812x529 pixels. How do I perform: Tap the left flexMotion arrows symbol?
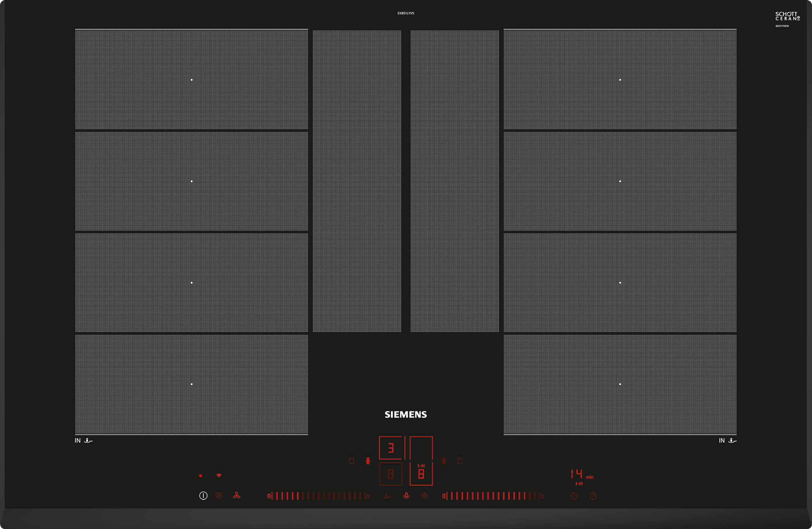(x=352, y=461)
